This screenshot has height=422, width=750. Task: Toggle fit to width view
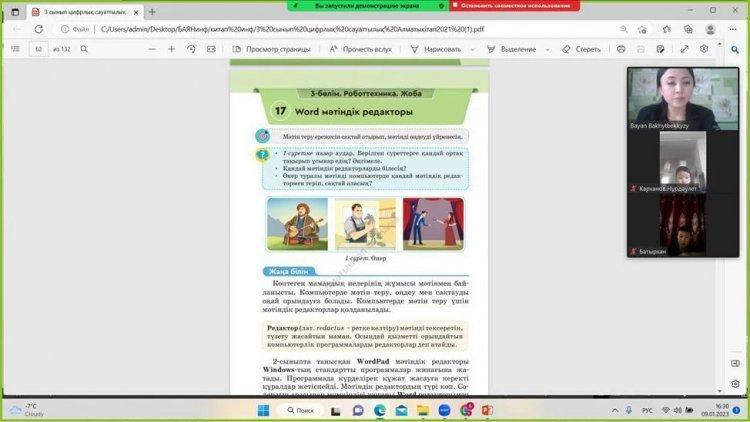click(x=211, y=49)
